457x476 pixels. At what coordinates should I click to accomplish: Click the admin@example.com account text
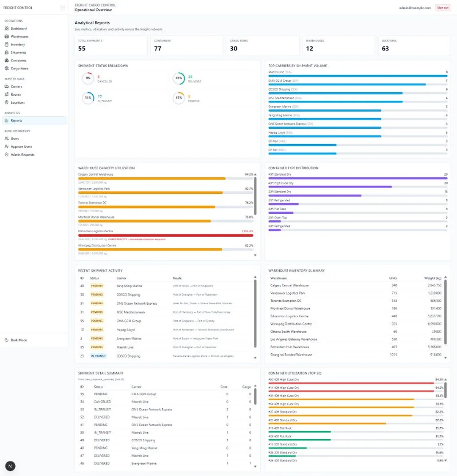[x=415, y=8]
